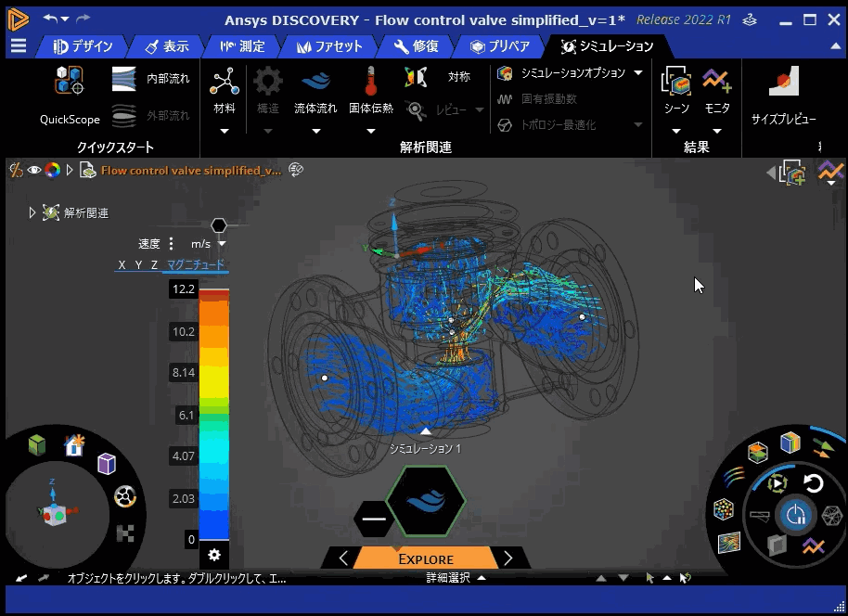Open dropdown arrow under 流体流れ

coord(316,131)
